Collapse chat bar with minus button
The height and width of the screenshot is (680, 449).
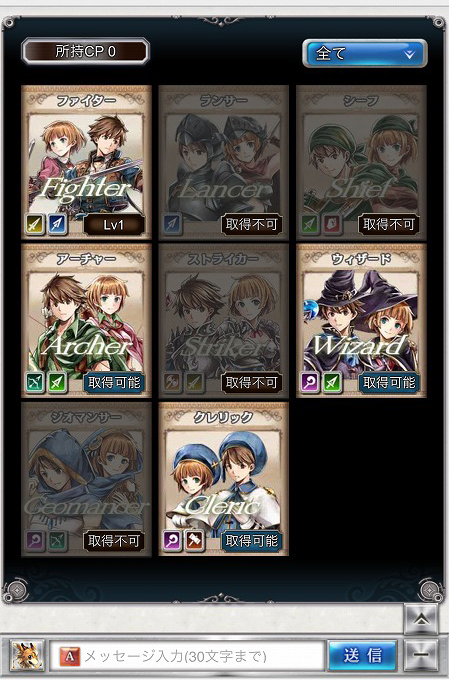[421, 655]
